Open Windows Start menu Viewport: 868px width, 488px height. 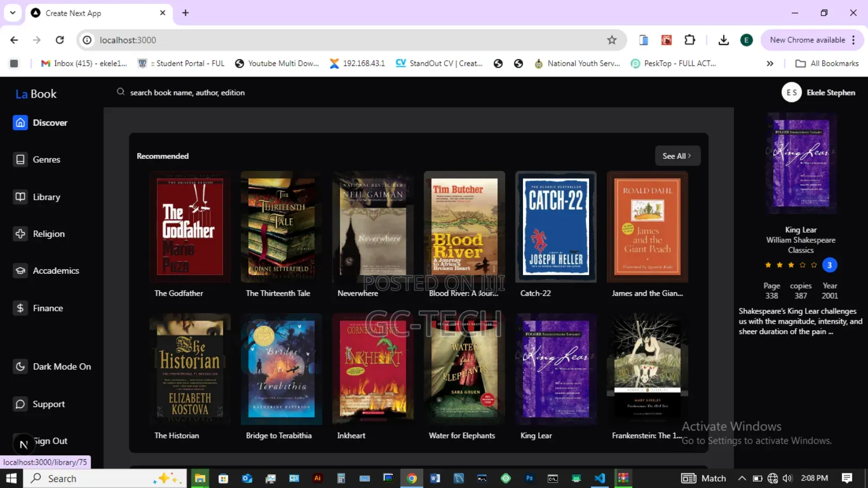[x=11, y=478]
